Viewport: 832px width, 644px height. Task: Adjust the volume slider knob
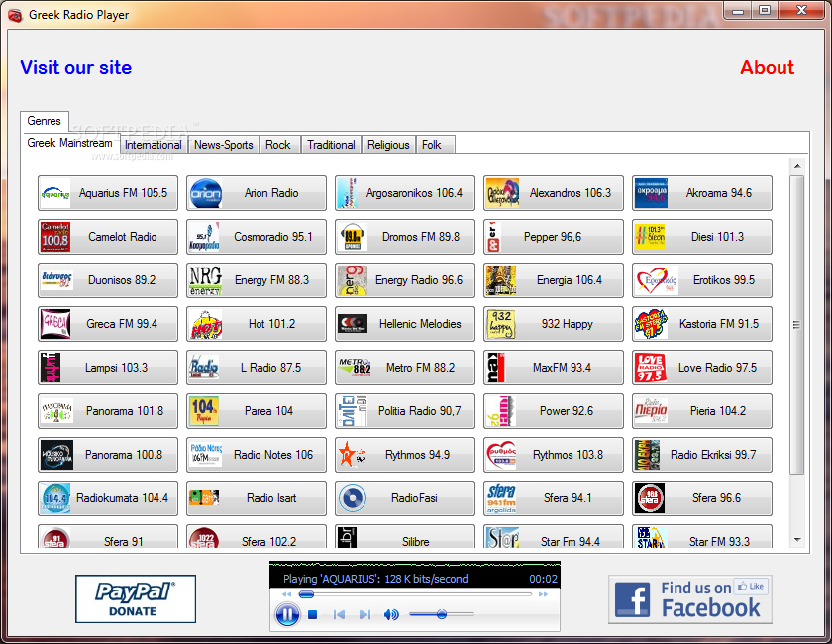(442, 614)
